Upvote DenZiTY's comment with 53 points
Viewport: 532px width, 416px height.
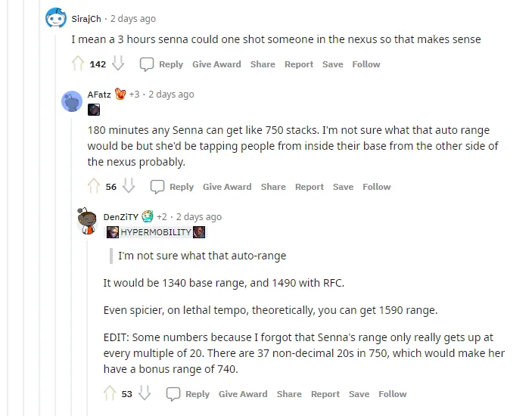click(x=110, y=393)
